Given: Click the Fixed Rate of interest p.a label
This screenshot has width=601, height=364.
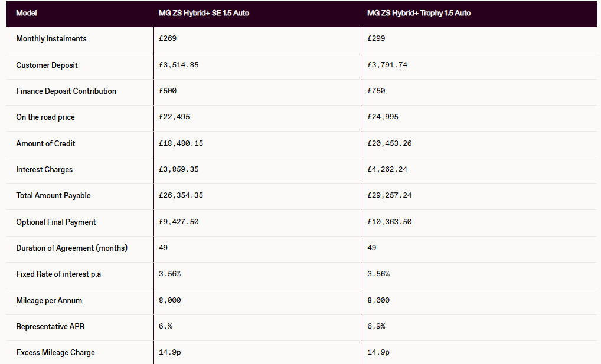Looking at the screenshot, I should click(x=58, y=274).
